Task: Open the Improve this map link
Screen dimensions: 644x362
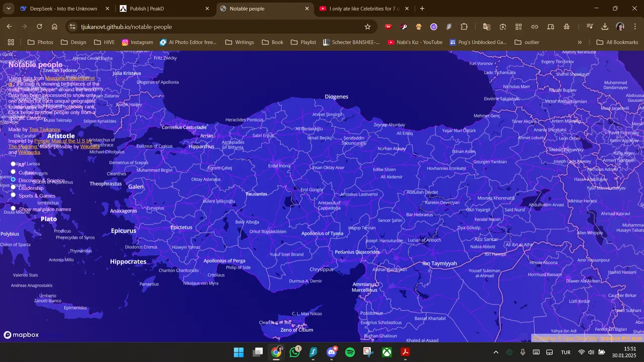Action: pyautogui.click(x=621, y=338)
